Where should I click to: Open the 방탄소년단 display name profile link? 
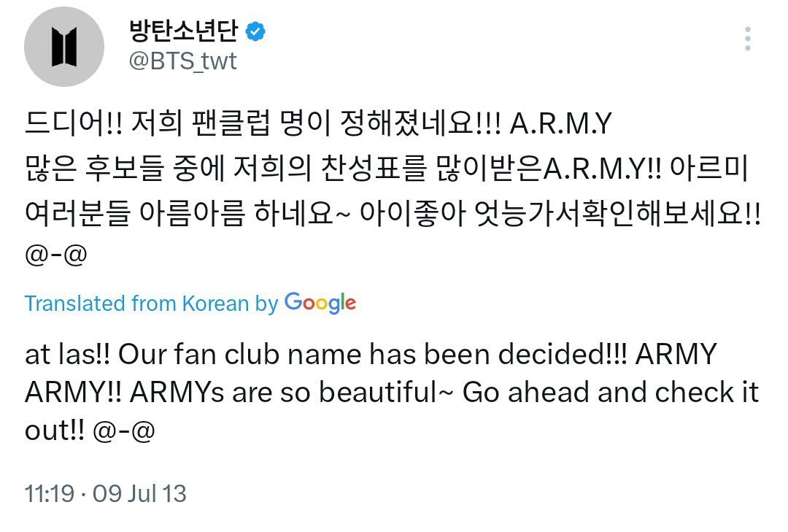pos(185,31)
